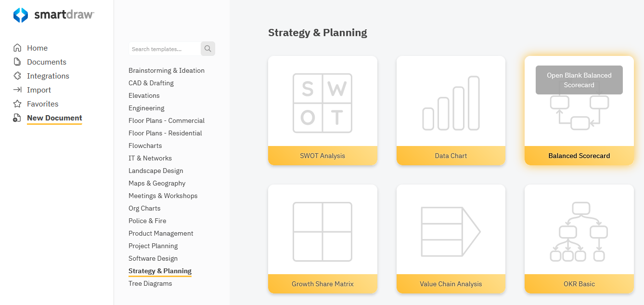Open the OKR Basic template

tap(579, 239)
